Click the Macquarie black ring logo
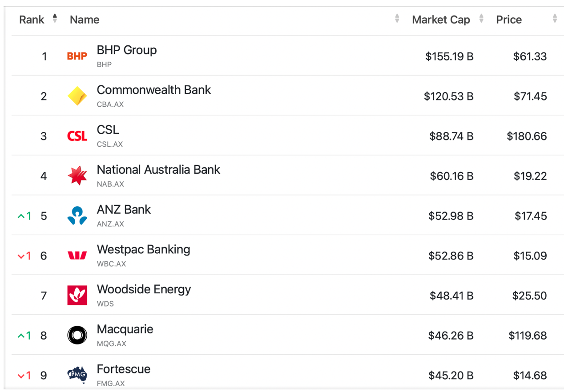This screenshot has width=564, height=392. point(77,336)
